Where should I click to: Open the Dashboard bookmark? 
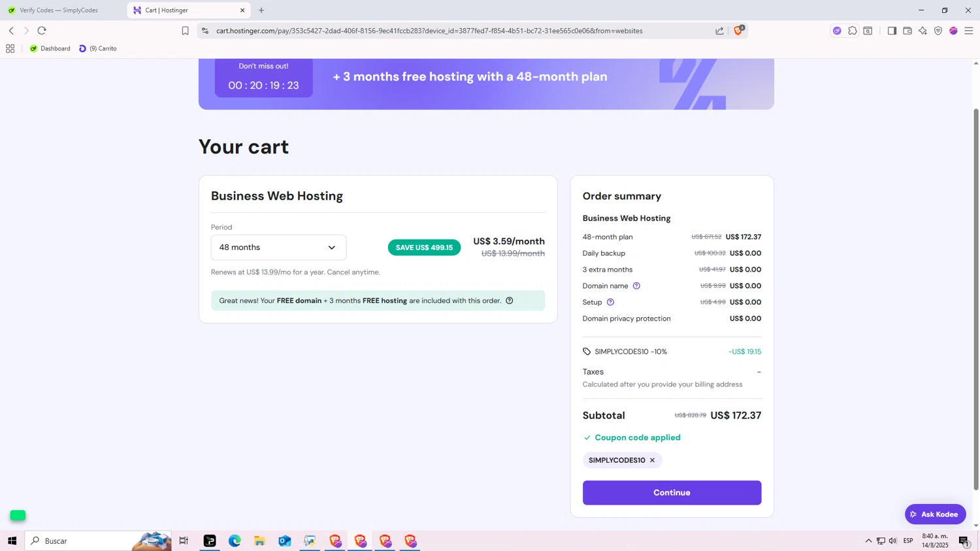point(50,48)
